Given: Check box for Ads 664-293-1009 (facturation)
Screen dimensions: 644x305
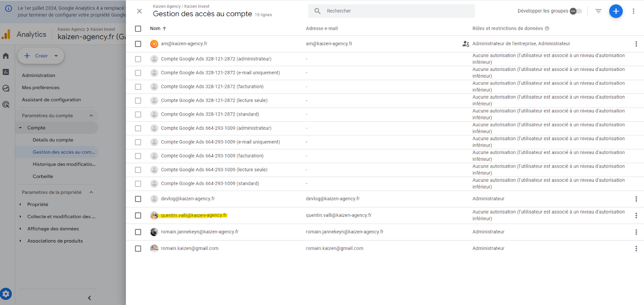Looking at the screenshot, I should click(x=138, y=156).
